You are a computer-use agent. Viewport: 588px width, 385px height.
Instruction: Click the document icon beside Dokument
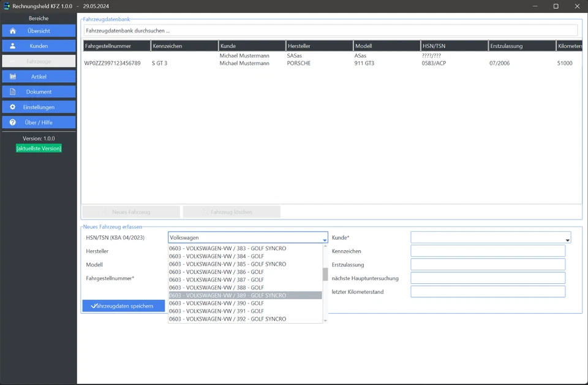click(13, 92)
